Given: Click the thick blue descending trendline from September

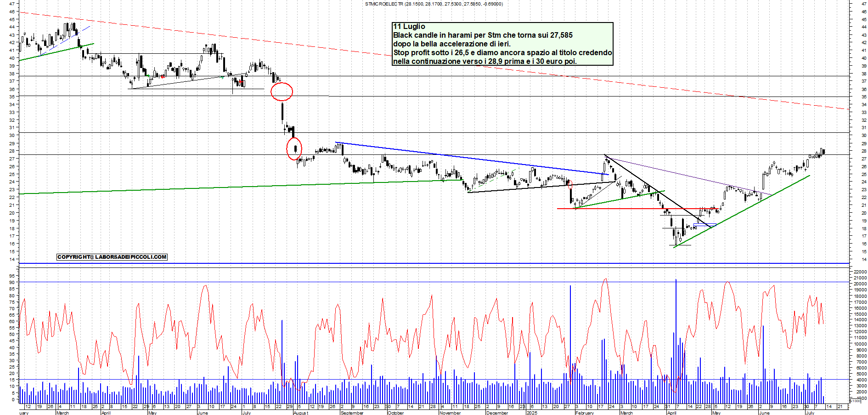Looking at the screenshot, I should [472, 159].
